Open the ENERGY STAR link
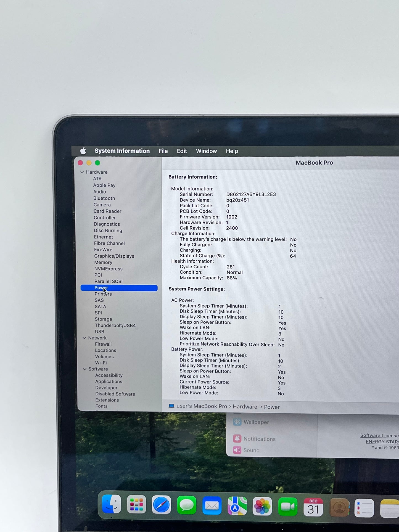 (382, 441)
